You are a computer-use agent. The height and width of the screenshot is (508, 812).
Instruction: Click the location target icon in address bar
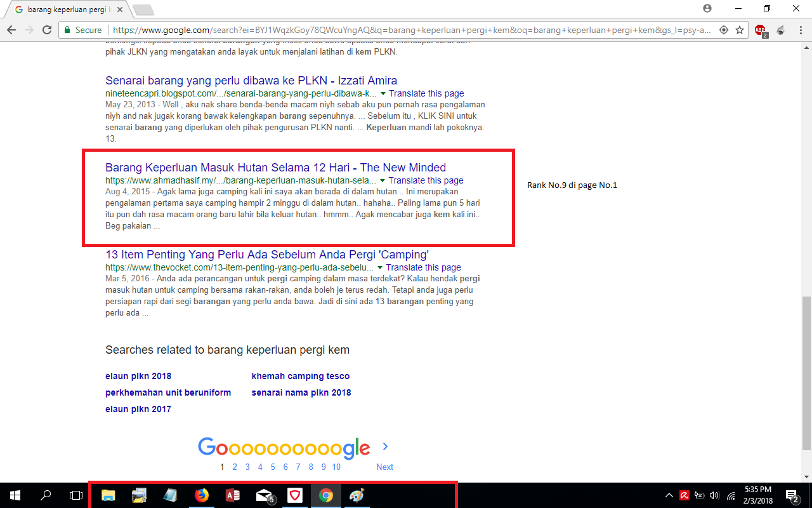click(724, 30)
